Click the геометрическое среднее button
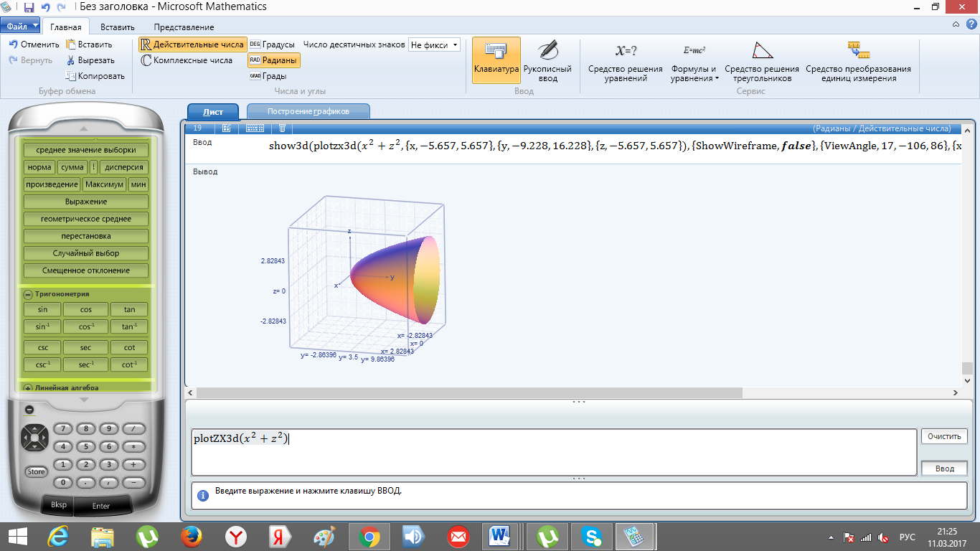The width and height of the screenshot is (980, 551). (x=86, y=219)
